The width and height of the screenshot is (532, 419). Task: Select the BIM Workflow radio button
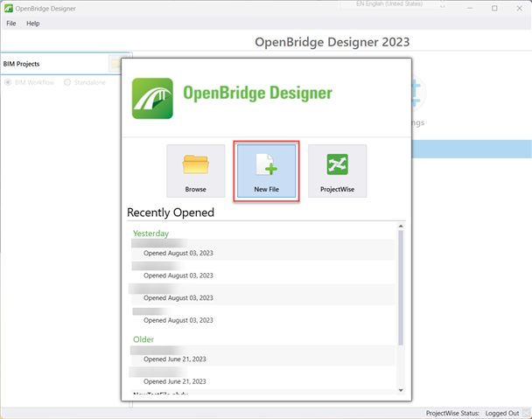(8, 82)
